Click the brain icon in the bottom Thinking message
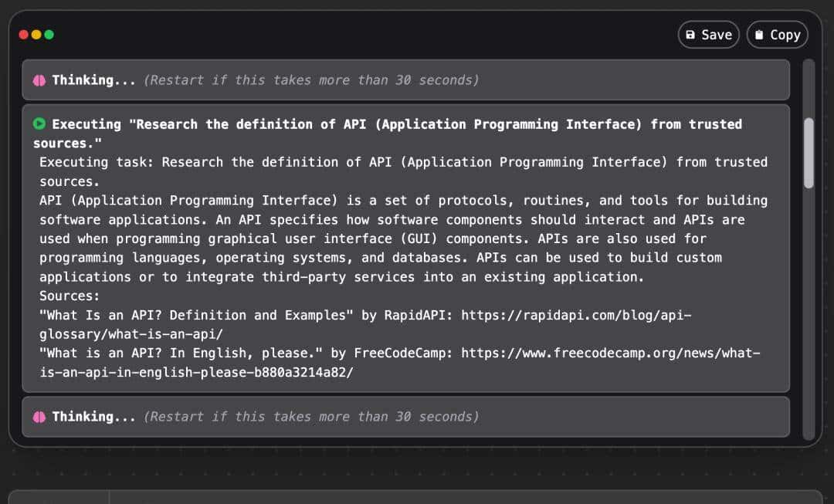834x504 pixels. [39, 417]
